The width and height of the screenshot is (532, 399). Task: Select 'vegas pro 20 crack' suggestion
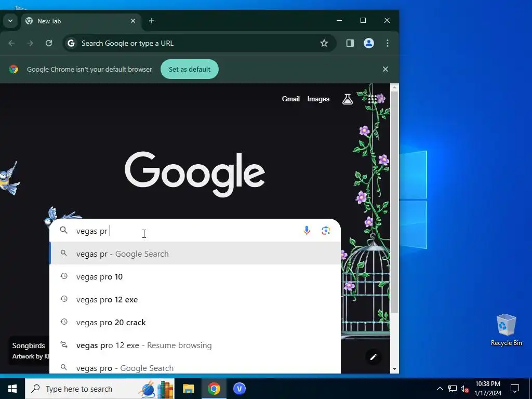[195, 322]
